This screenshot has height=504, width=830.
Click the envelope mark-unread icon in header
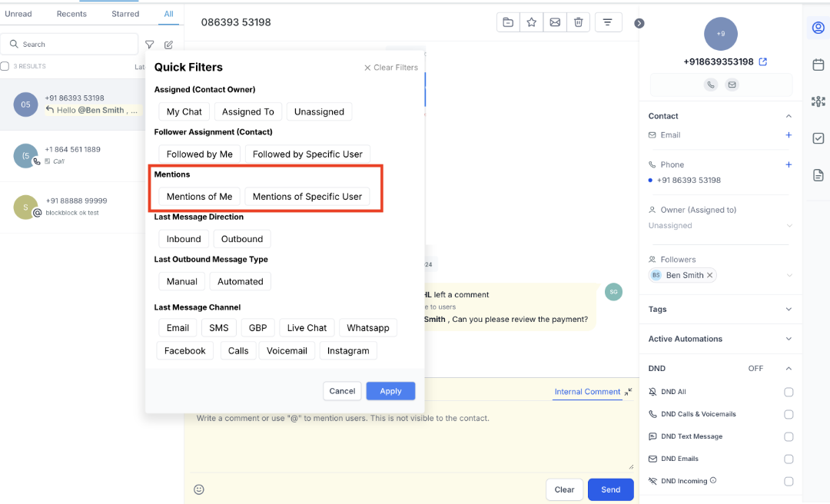(x=555, y=23)
